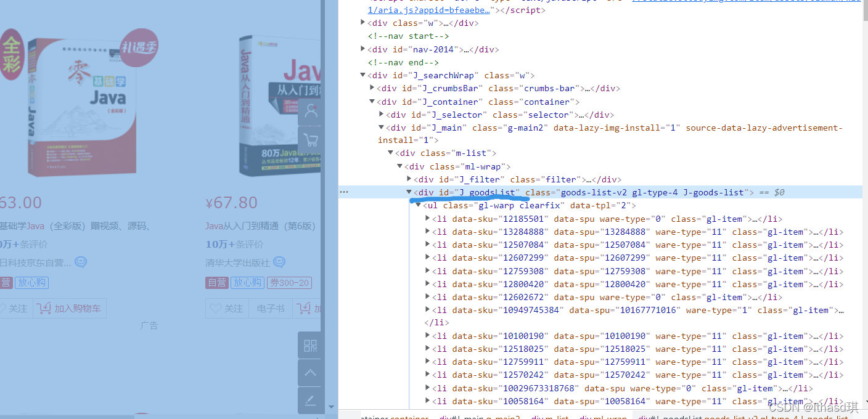
Task: Expand li with data-sku 13284888
Action: click(427, 232)
